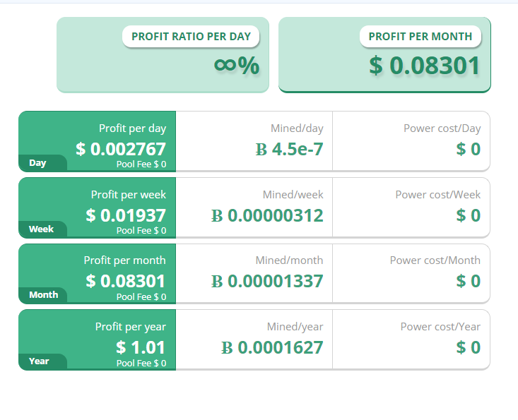Click the Bitcoin icon beside 4.5e-7
Image resolution: width=518 pixels, height=420 pixels.
click(x=261, y=150)
